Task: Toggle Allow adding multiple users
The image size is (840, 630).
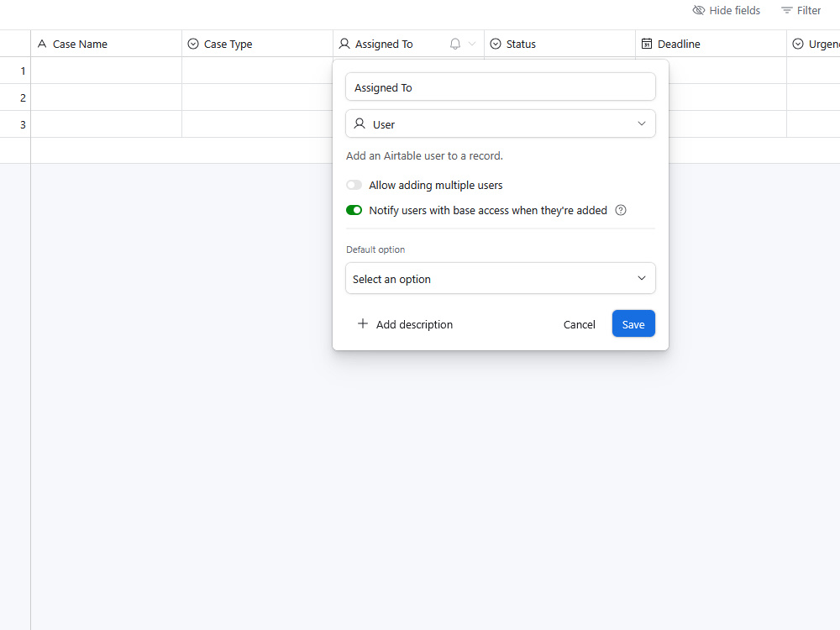Action: 354,185
